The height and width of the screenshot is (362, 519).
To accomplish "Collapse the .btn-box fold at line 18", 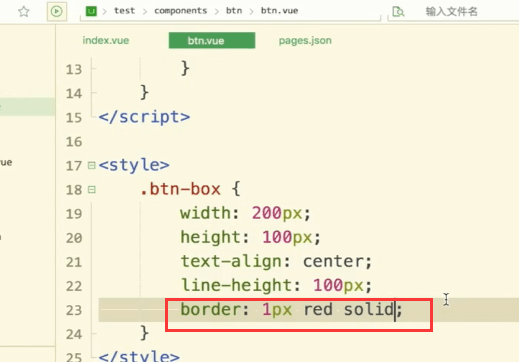I will 91,190.
